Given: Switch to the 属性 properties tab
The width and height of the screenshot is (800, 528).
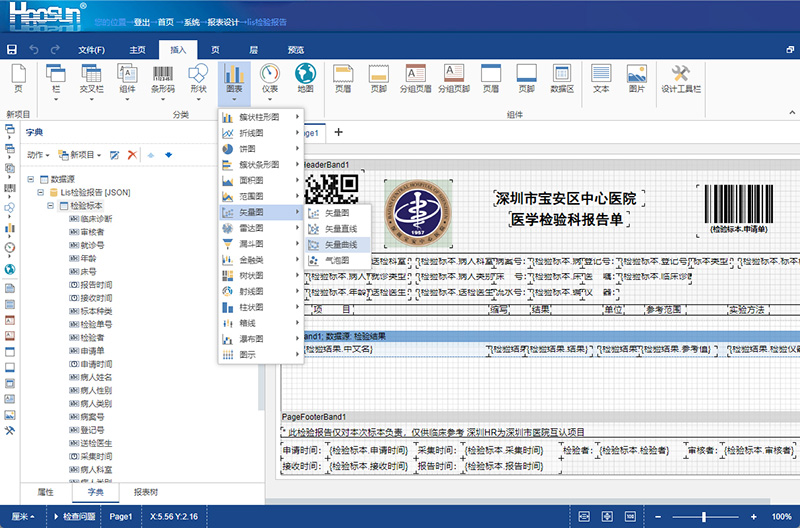Looking at the screenshot, I should tap(46, 492).
